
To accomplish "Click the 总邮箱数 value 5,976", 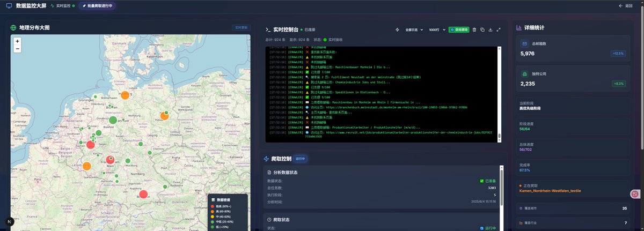I will pos(528,54).
